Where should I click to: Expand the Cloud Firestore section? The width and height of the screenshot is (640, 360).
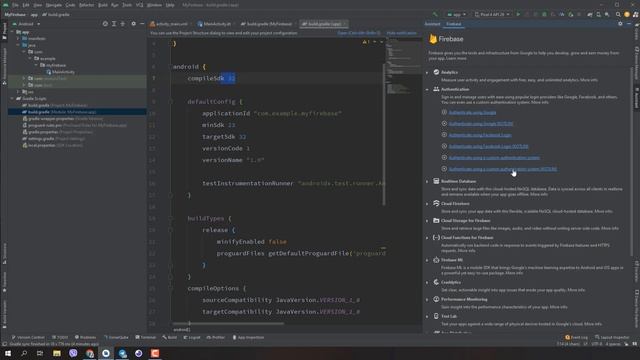pyautogui.click(x=427, y=204)
